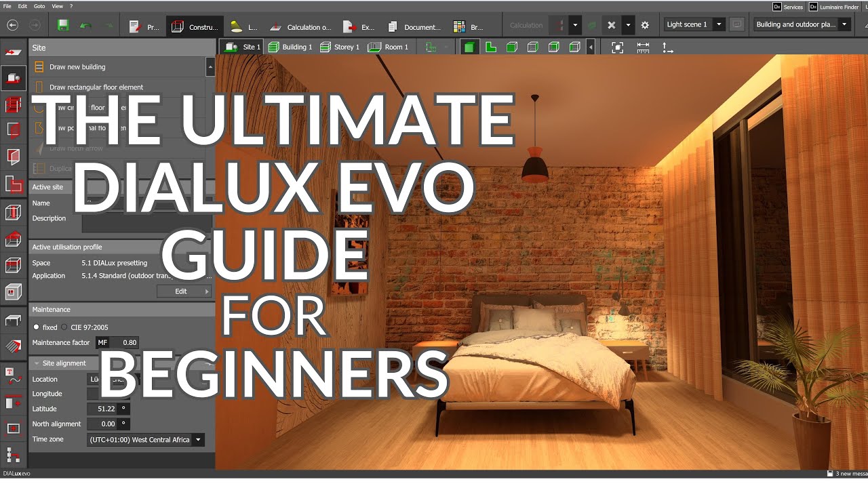Go back with the left arrow button
This screenshot has height=488, width=868.
click(x=12, y=25)
